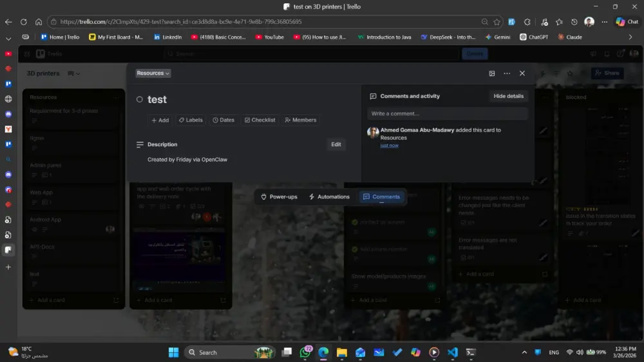Hide details in activity panel

point(508,96)
